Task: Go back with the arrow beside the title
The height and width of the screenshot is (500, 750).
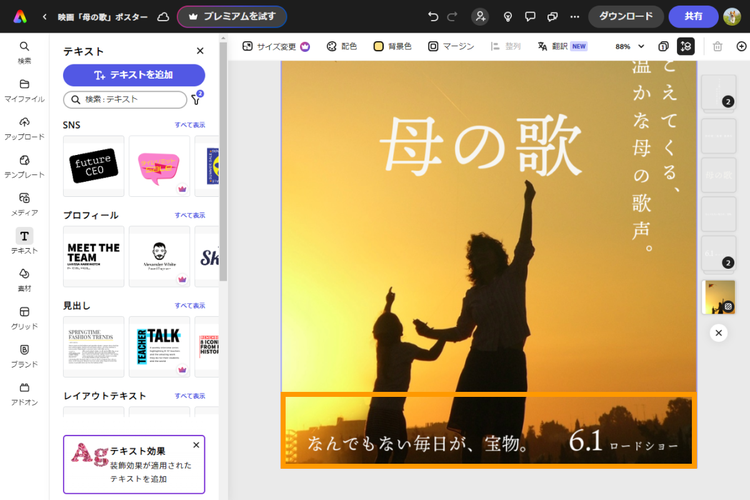Action: point(44,17)
